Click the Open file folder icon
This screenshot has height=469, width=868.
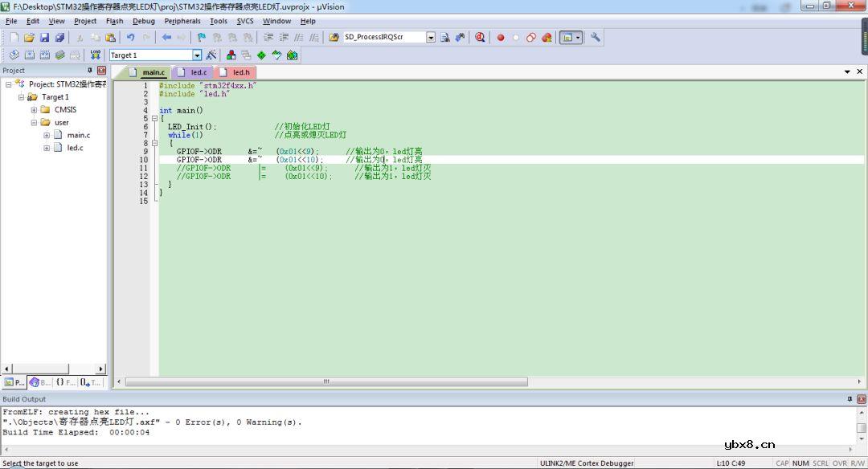29,38
